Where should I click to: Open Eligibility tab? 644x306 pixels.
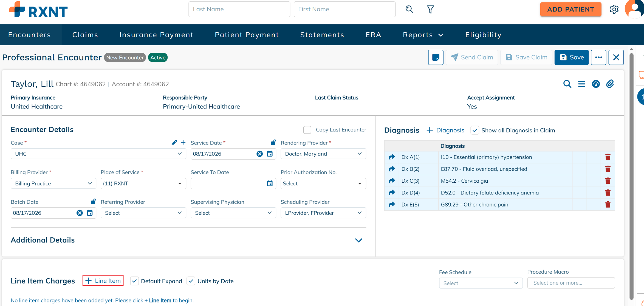(x=483, y=35)
